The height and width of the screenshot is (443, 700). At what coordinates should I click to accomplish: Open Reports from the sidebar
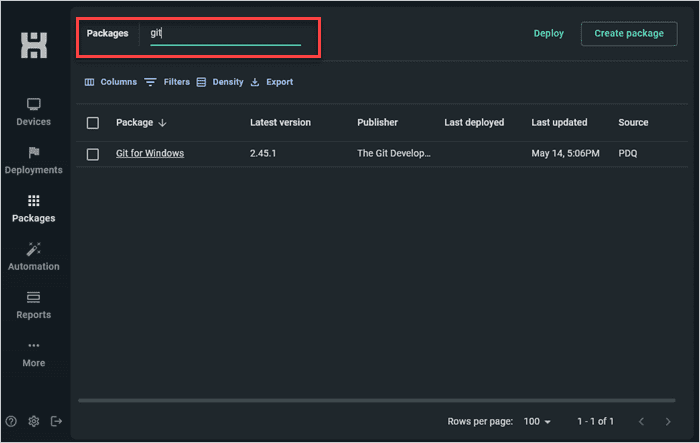pos(33,305)
